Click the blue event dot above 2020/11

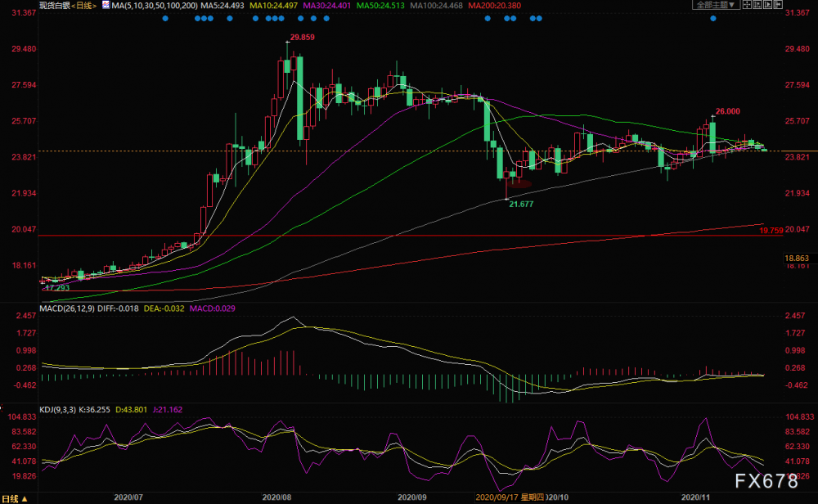point(713,18)
